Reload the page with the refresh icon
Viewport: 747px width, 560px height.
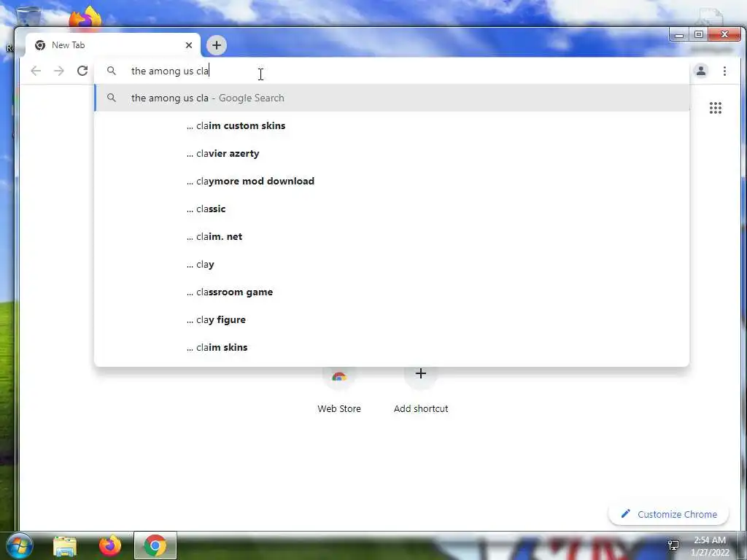82,71
